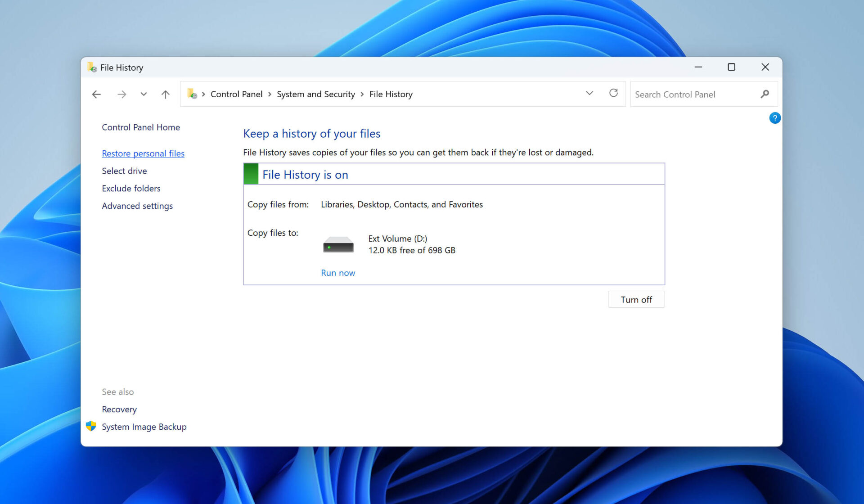Click the forward navigation arrow

pyautogui.click(x=121, y=94)
